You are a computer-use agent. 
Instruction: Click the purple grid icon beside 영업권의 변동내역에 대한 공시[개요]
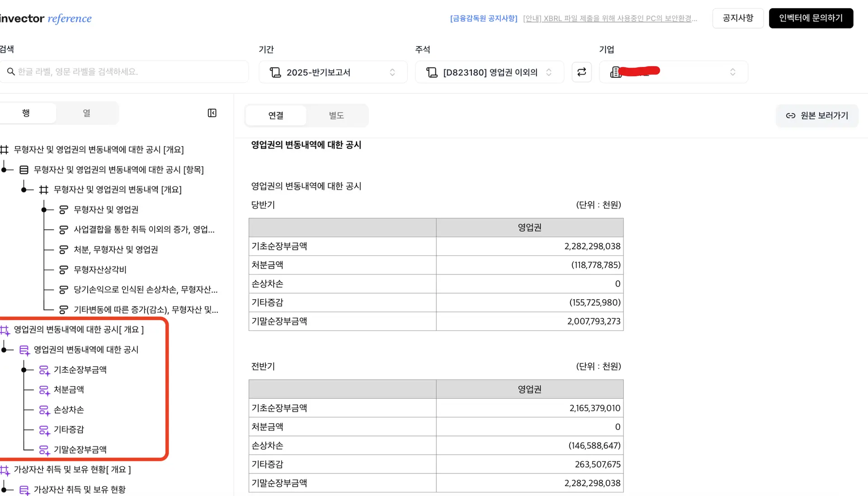click(x=5, y=330)
